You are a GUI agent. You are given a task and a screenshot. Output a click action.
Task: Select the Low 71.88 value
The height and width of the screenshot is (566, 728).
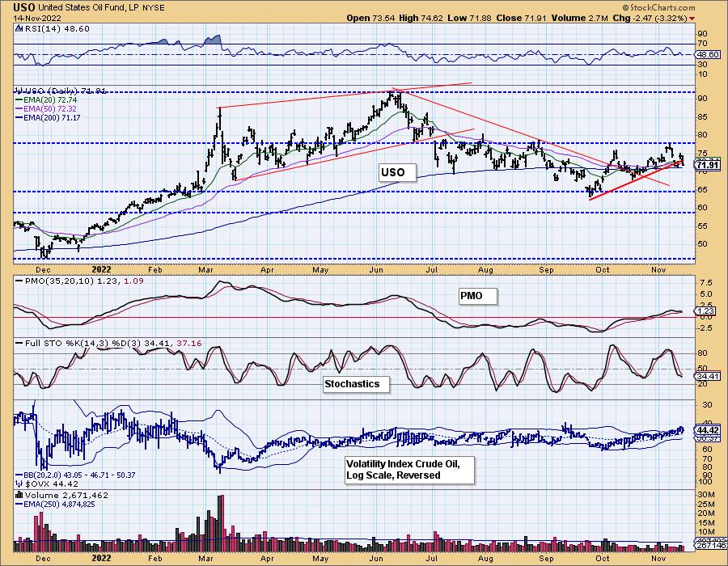click(x=470, y=18)
